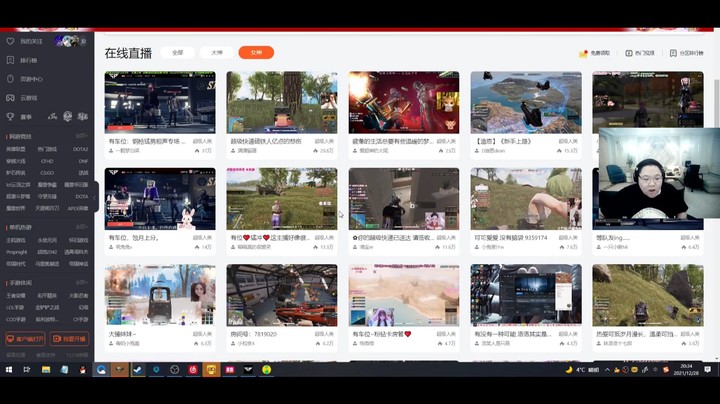
Task: Click the NetEase Music red taskbar icon
Action: 193,370
